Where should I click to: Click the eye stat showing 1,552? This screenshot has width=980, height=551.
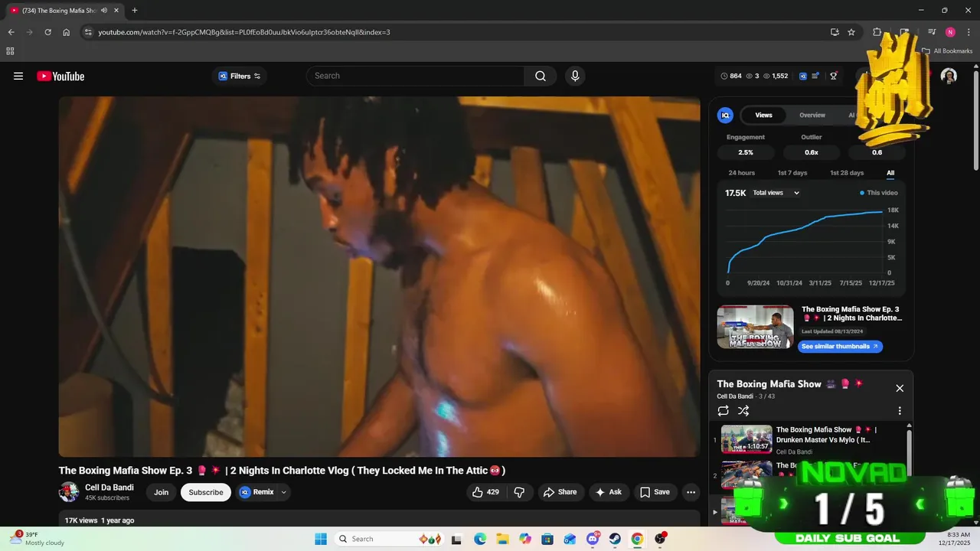pyautogui.click(x=776, y=76)
